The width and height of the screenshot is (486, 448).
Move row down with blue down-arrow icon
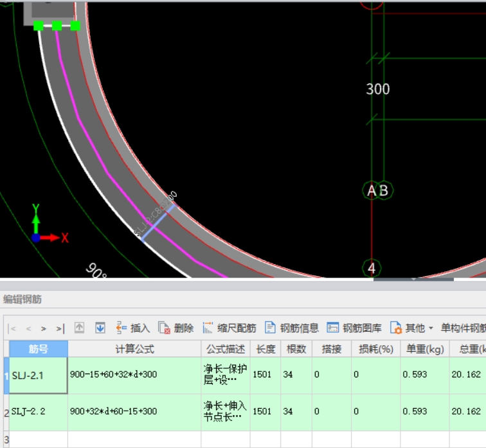tap(100, 328)
